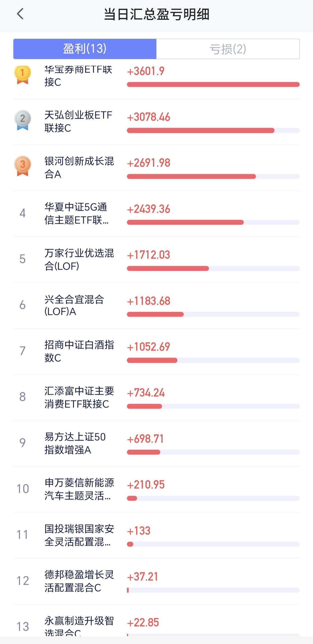
Task: Click the +3601.9 profit progress bar
Action: click(x=213, y=84)
